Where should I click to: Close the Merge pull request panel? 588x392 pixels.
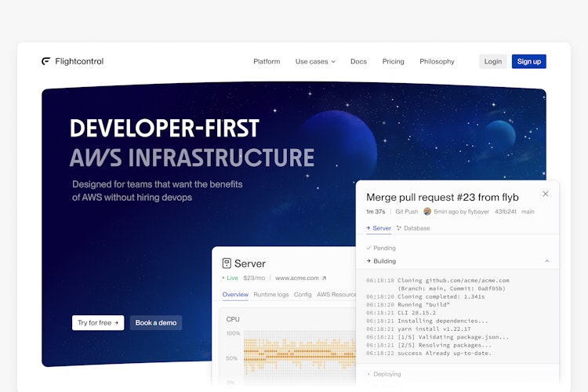[545, 194]
